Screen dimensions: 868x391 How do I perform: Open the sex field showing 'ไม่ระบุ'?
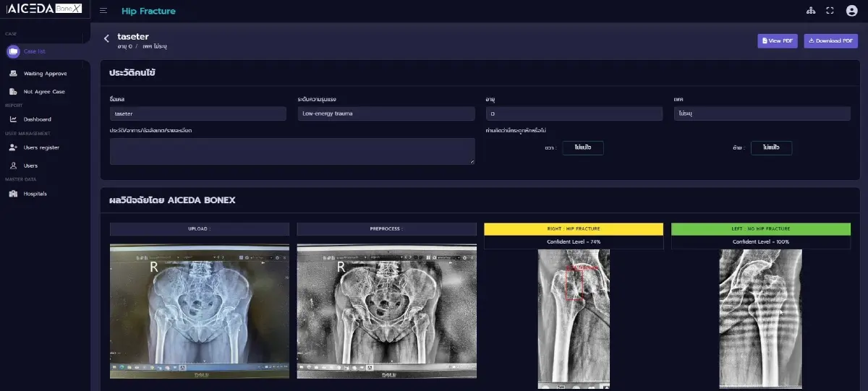coord(762,114)
